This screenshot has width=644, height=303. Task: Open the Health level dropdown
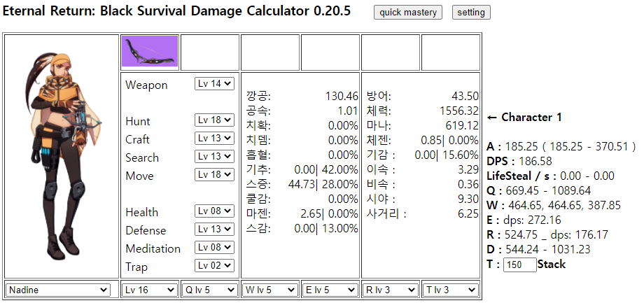coord(214,211)
